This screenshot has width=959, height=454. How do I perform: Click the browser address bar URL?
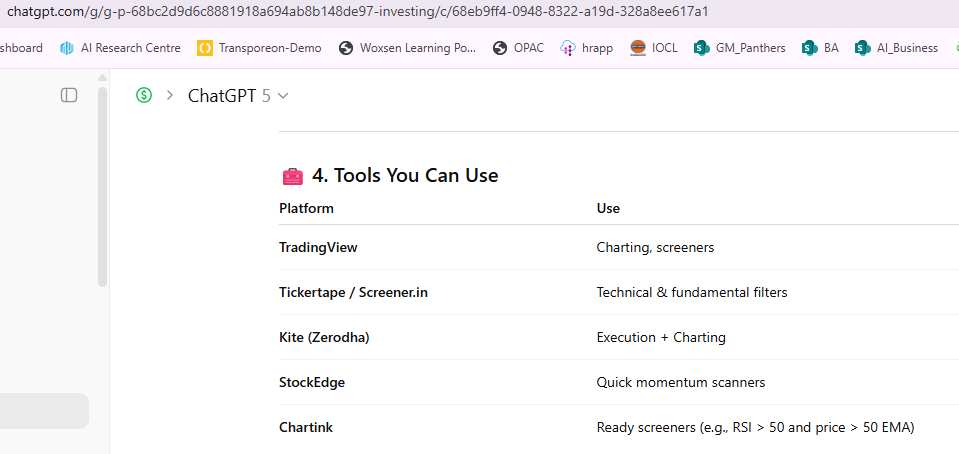pos(358,12)
